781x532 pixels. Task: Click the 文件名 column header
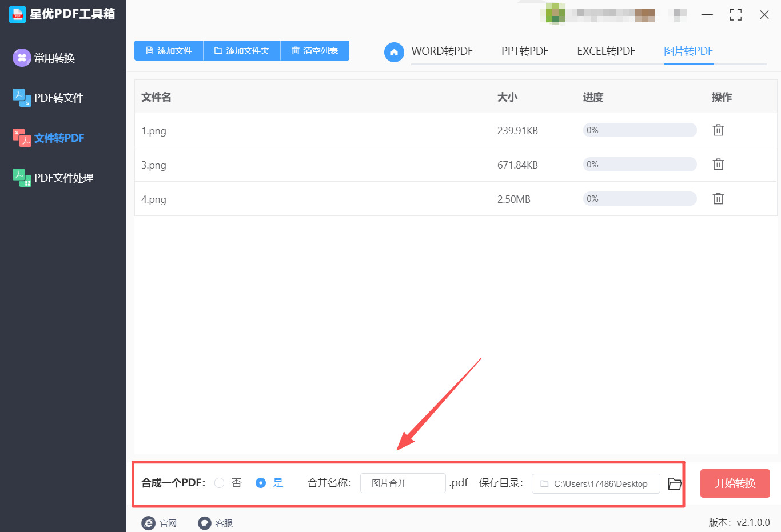pos(156,97)
